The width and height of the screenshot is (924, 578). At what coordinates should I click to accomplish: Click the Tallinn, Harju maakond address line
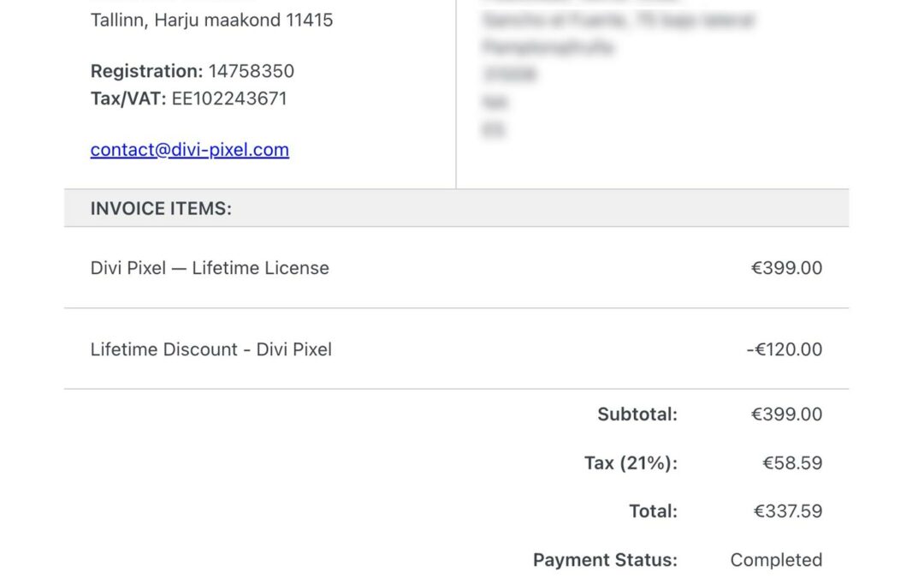tap(211, 20)
